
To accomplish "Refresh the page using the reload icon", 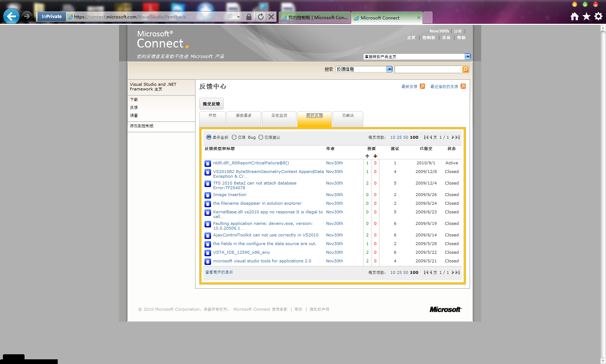I will [x=260, y=17].
